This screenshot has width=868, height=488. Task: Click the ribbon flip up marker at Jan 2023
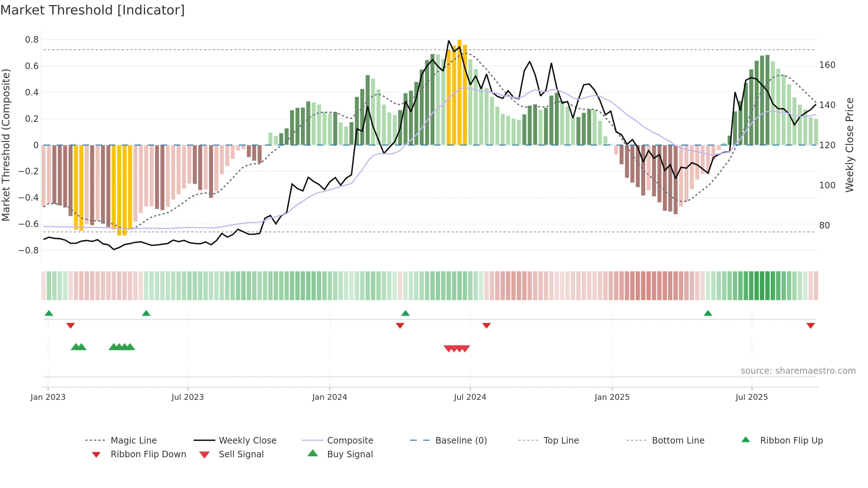coord(49,313)
